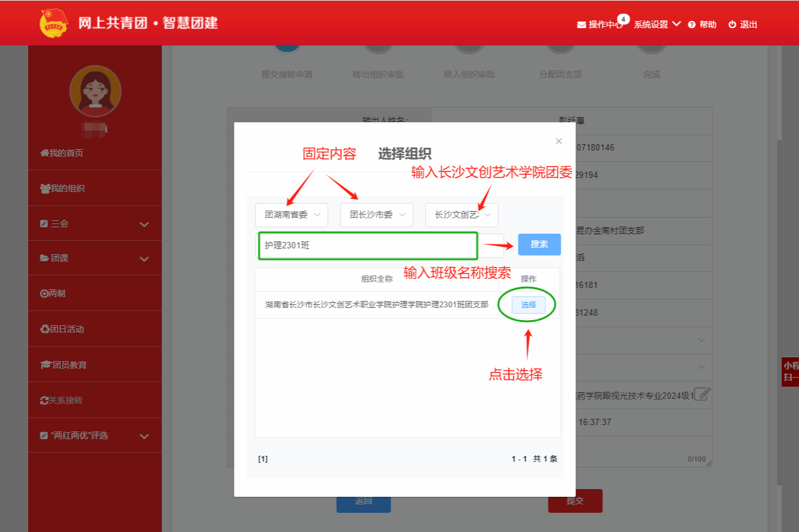Click the 1 - 1 共 1 条 record count
Image resolution: width=799 pixels, height=532 pixels.
coord(535,459)
